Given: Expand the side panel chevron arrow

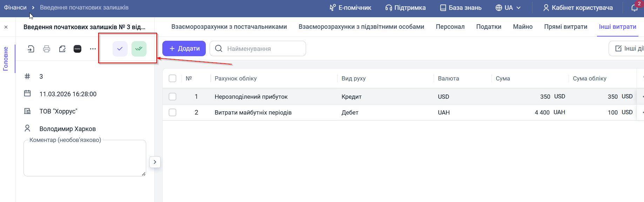Looking at the screenshot, I should coord(155,162).
